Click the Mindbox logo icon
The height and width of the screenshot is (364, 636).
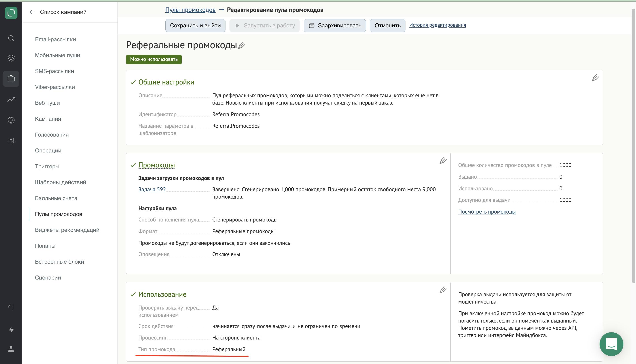coord(11,13)
